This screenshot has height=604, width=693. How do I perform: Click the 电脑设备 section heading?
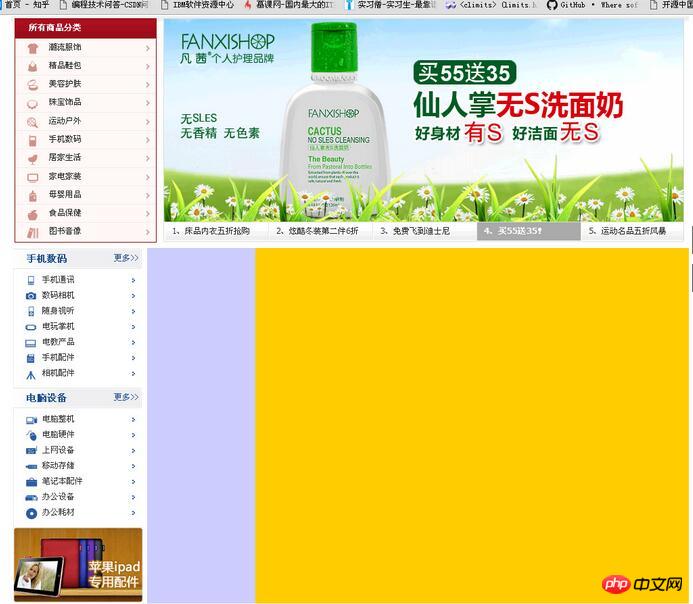pyautogui.click(x=46, y=398)
